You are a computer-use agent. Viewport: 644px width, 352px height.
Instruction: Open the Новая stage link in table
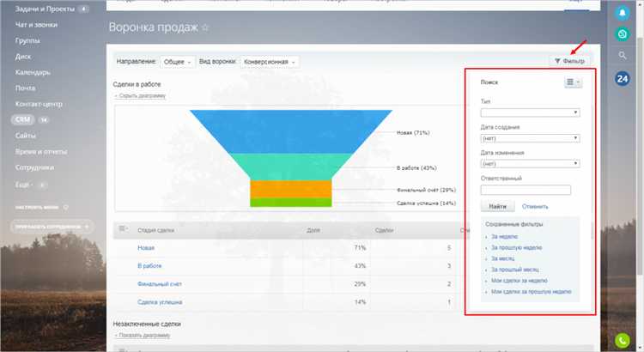146,247
